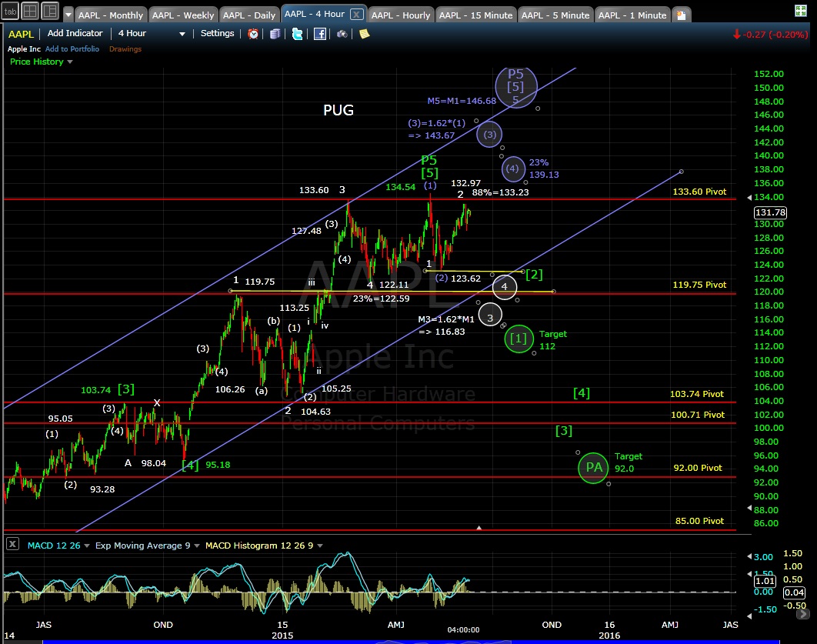
Task: Click the tab layout button
Action: point(10,11)
